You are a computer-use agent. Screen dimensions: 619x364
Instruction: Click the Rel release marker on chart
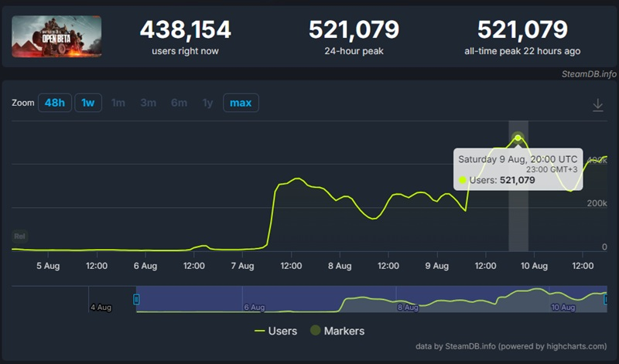pyautogui.click(x=19, y=236)
